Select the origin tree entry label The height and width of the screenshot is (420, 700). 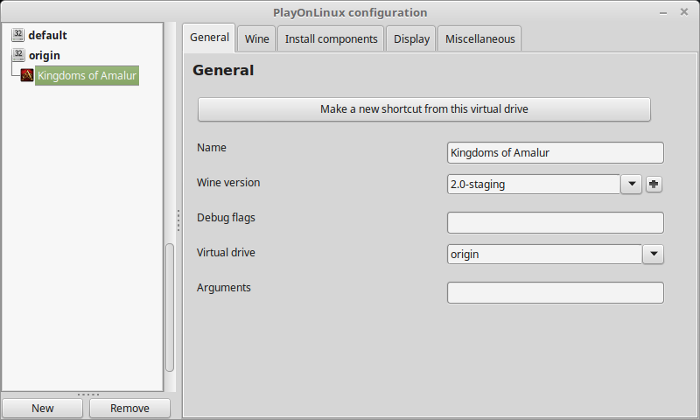click(x=44, y=55)
